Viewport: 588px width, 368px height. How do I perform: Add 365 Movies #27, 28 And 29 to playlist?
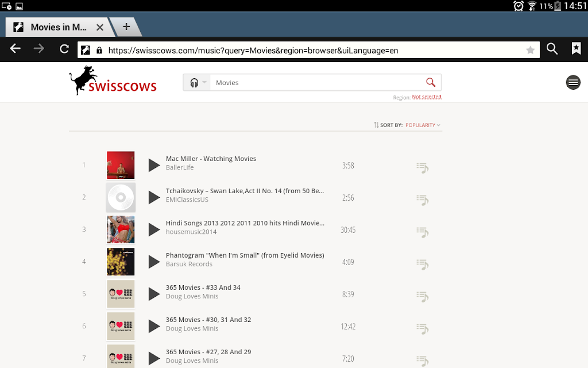[422, 361]
